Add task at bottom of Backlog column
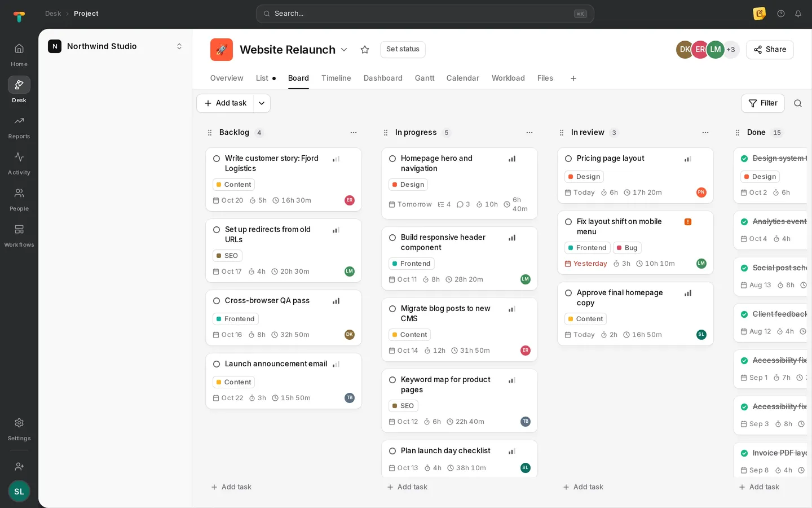The height and width of the screenshot is (508, 812). (231, 487)
